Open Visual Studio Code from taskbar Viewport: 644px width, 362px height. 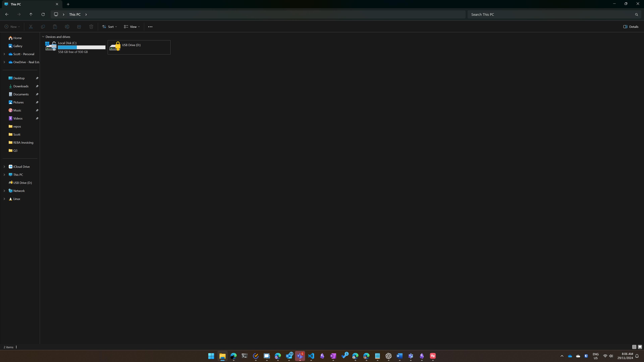[311, 356]
